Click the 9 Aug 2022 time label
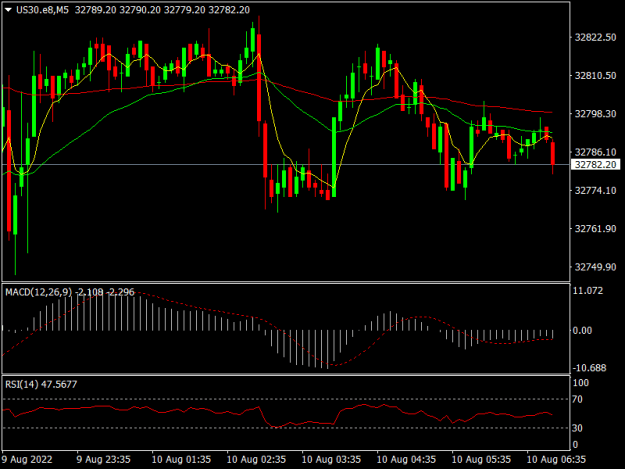Viewport: 625px width, 469px height. click(27, 459)
